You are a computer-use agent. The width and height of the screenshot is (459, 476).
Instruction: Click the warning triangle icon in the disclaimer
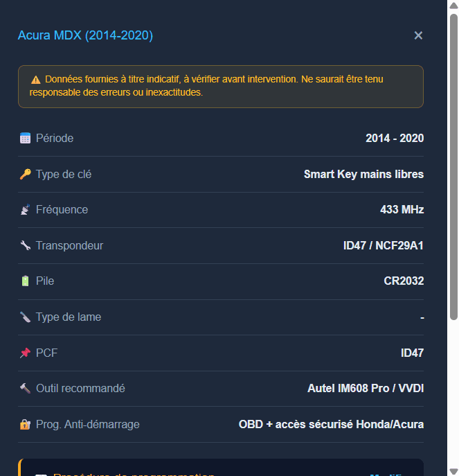36,80
